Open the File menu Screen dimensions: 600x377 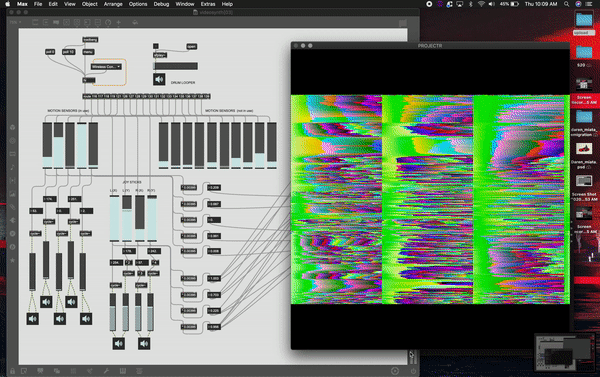click(x=38, y=4)
